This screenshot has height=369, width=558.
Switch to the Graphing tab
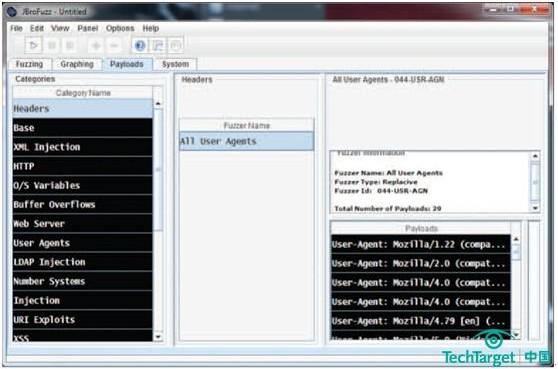click(x=77, y=64)
